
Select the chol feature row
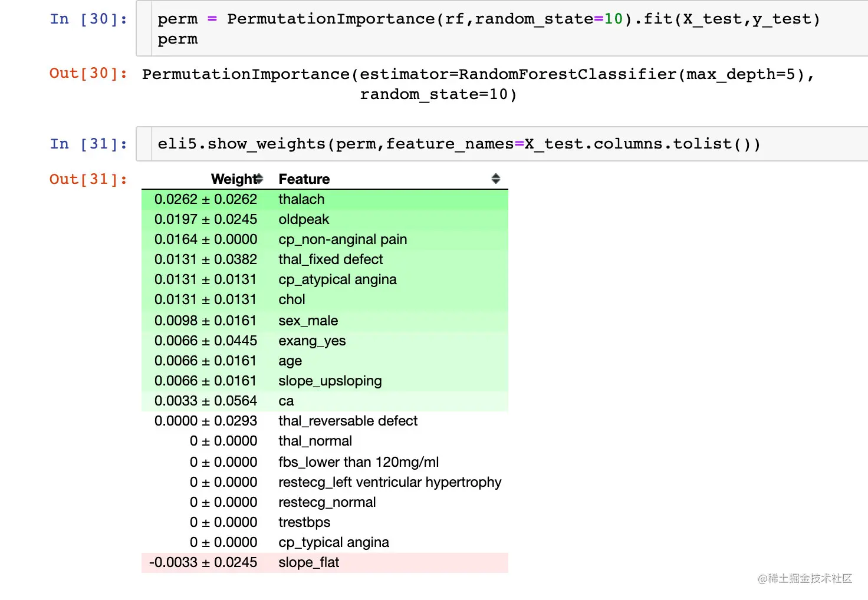coord(325,299)
